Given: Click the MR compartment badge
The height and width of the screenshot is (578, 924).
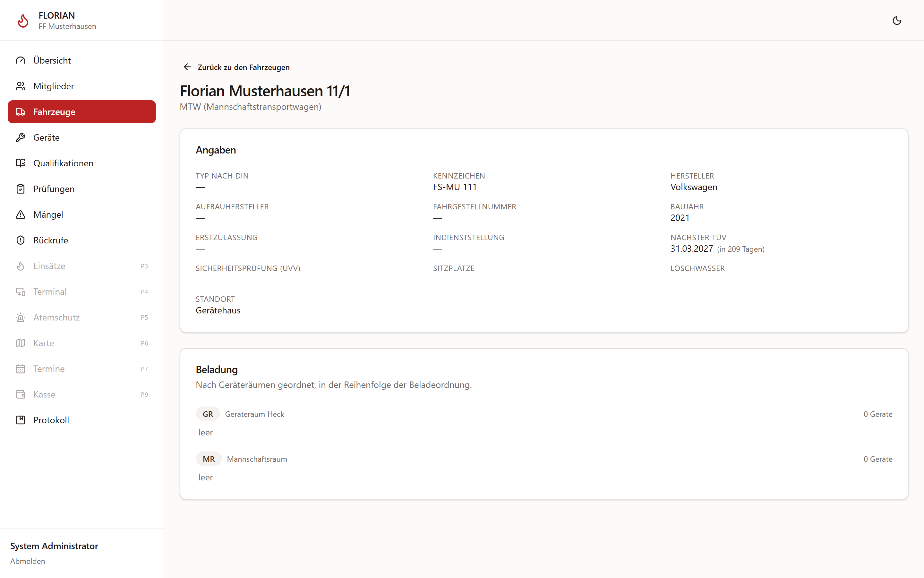Looking at the screenshot, I should point(209,459).
